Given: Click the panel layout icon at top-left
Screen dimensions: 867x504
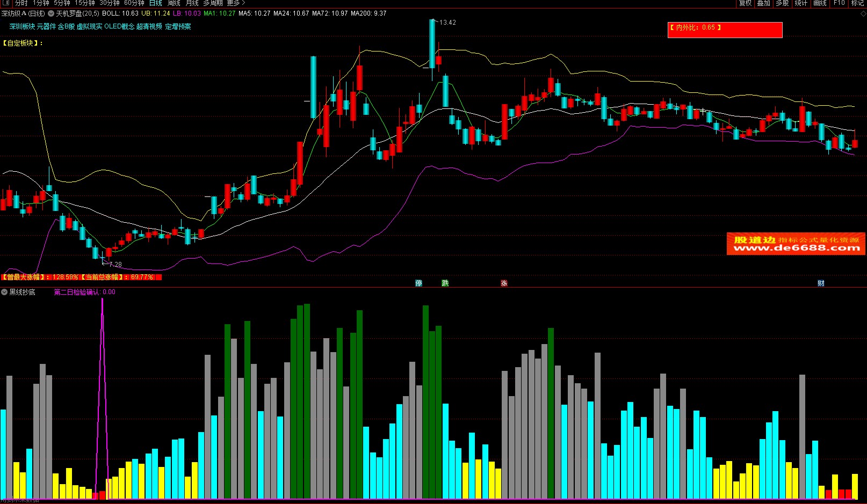Looking at the screenshot, I should pos(6,3).
